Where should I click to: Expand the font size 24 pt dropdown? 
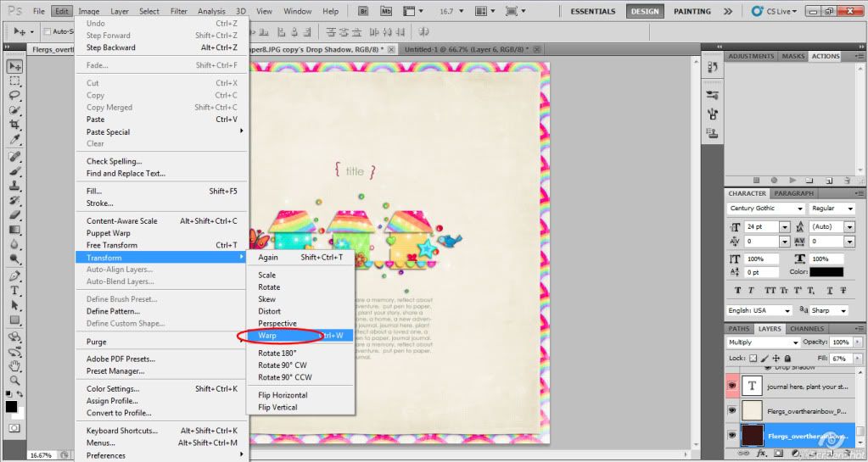[784, 227]
